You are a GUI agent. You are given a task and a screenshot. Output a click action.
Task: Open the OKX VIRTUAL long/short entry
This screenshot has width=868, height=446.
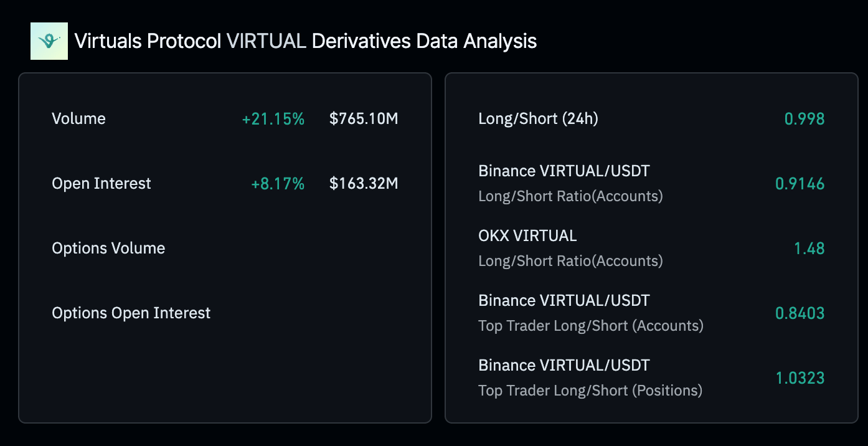point(570,249)
